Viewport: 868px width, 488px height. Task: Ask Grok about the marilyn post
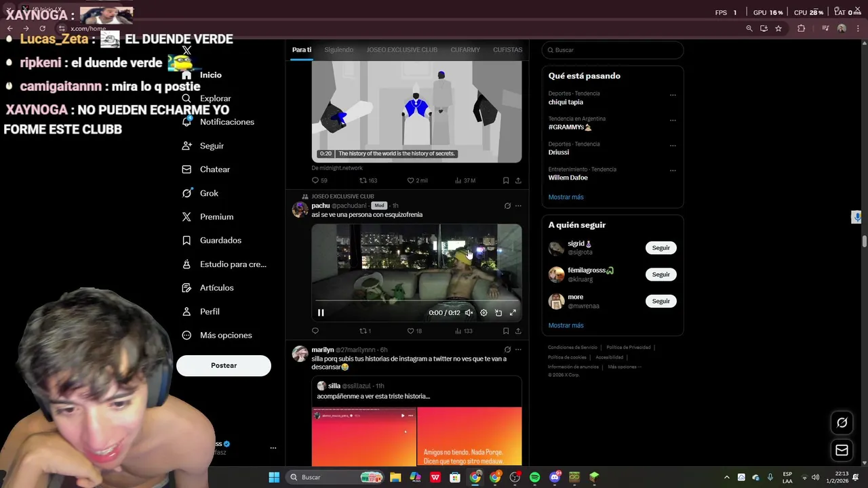coord(507,350)
